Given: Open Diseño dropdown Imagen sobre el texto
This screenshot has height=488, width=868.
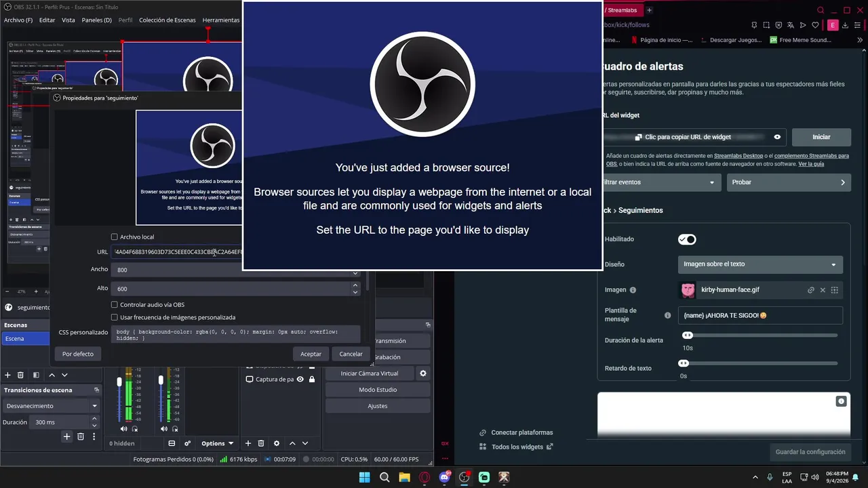Looking at the screenshot, I should tap(760, 264).
